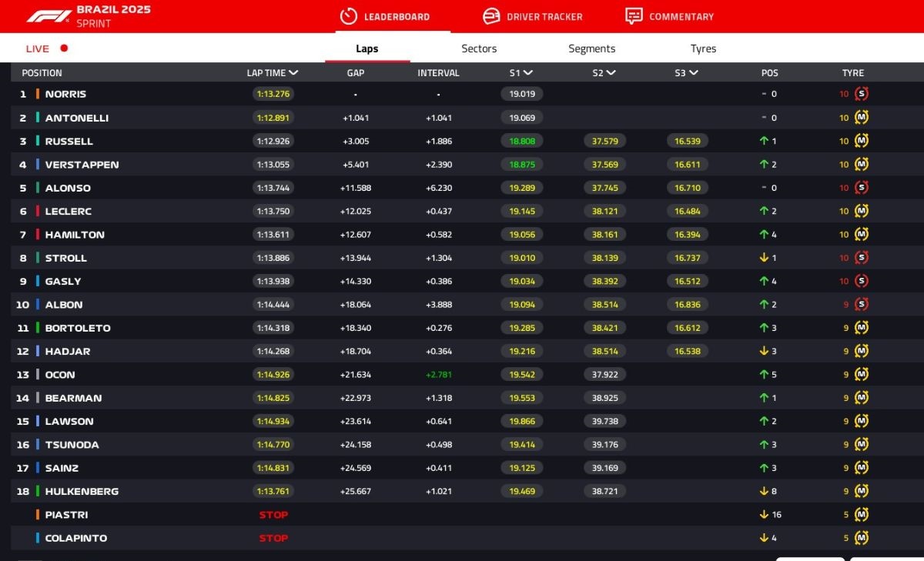Click the POSITION column header

pyautogui.click(x=42, y=73)
